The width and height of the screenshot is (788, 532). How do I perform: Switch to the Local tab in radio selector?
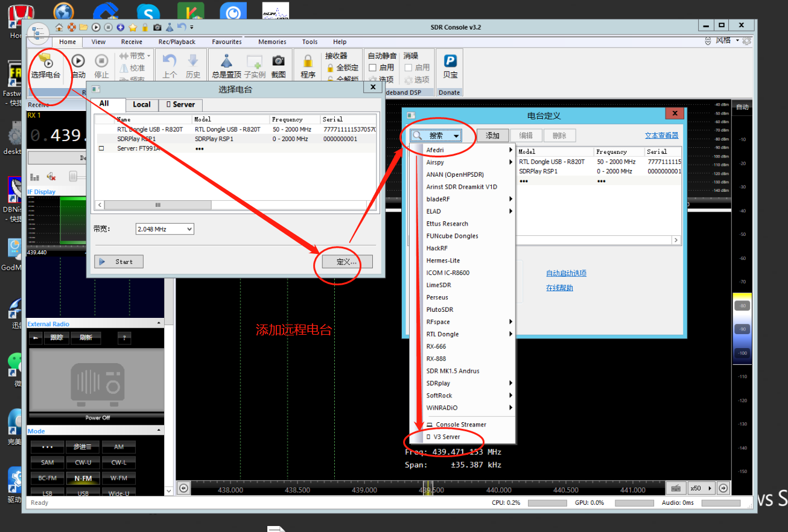tap(142, 104)
